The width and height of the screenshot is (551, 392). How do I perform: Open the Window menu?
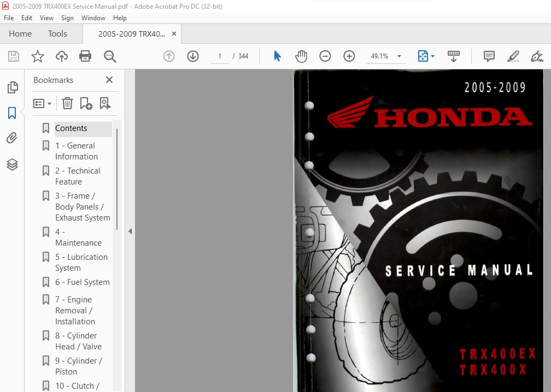pos(93,18)
